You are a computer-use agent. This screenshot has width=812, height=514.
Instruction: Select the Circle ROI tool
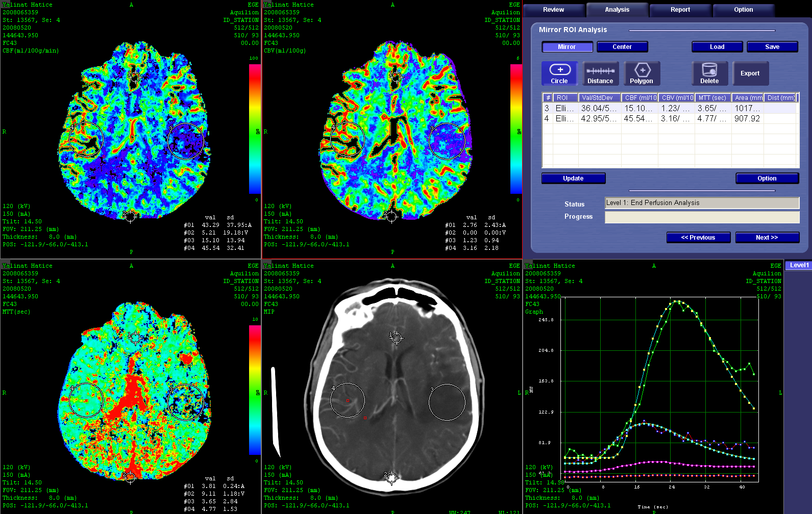click(559, 73)
